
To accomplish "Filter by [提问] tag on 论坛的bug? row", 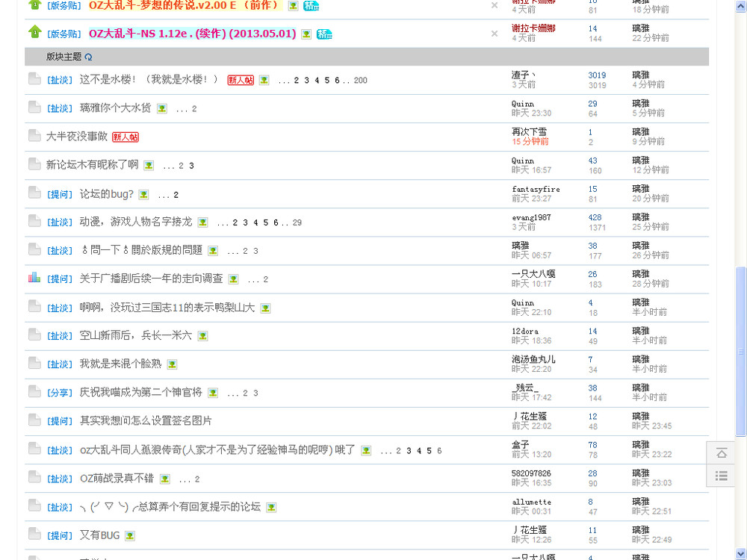I will 60,194.
